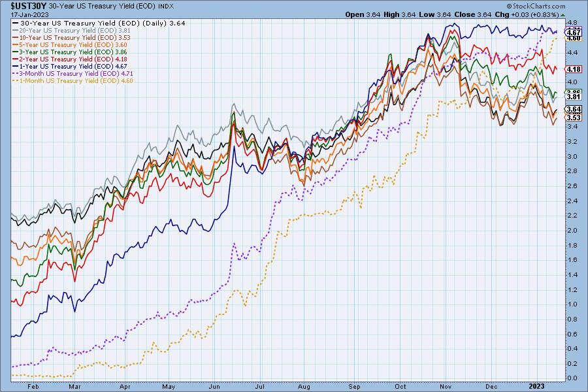The height and width of the screenshot is (392, 588).
Task: Click the $UST30Y ticker symbol
Action: (x=29, y=6)
